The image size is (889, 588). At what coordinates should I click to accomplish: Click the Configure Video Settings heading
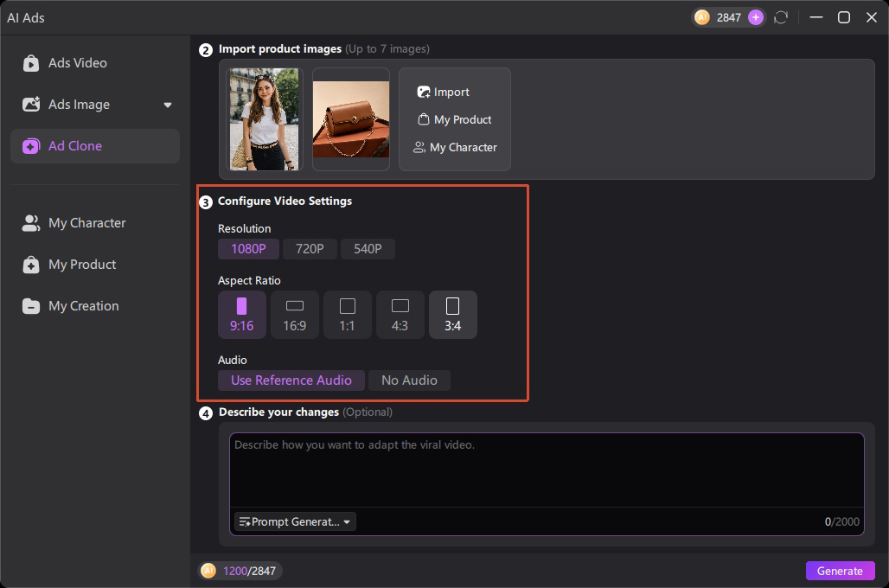point(285,201)
